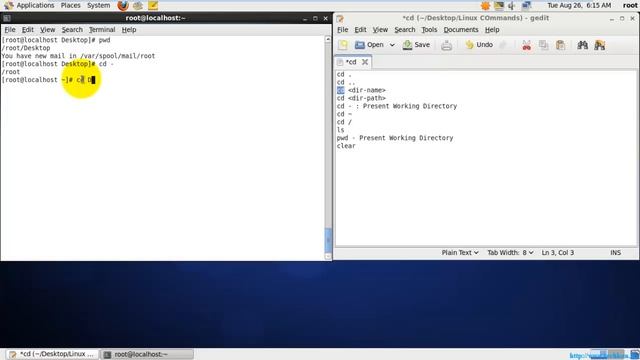Click the date and time clock
The width and height of the screenshot is (640, 360).
579,5
